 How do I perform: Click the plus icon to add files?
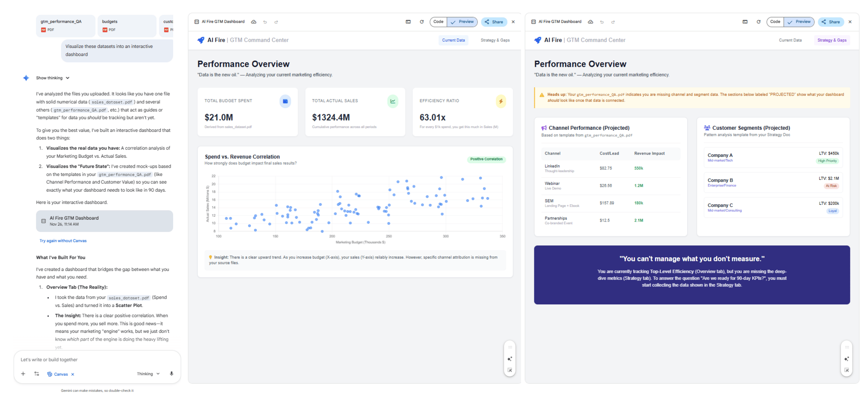(23, 374)
